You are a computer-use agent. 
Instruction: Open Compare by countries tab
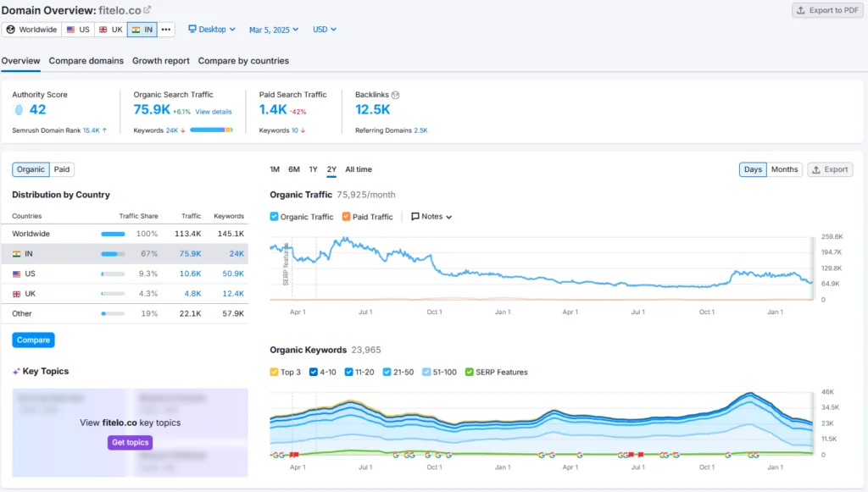243,61
